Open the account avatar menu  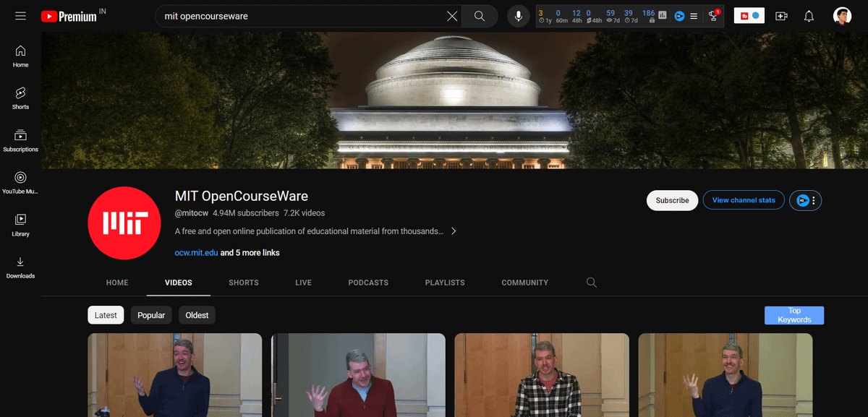pos(842,16)
